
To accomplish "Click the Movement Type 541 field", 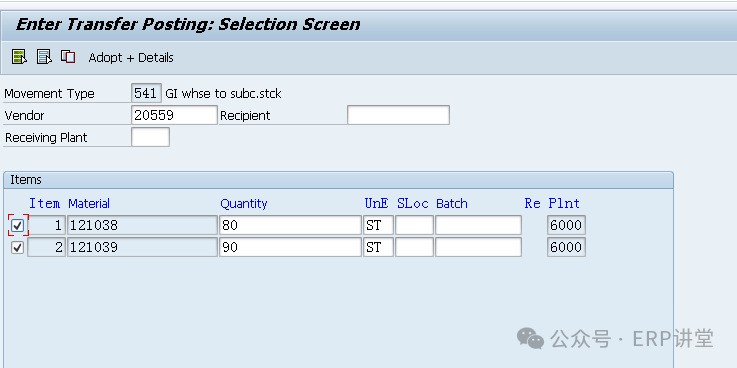I will click(146, 93).
